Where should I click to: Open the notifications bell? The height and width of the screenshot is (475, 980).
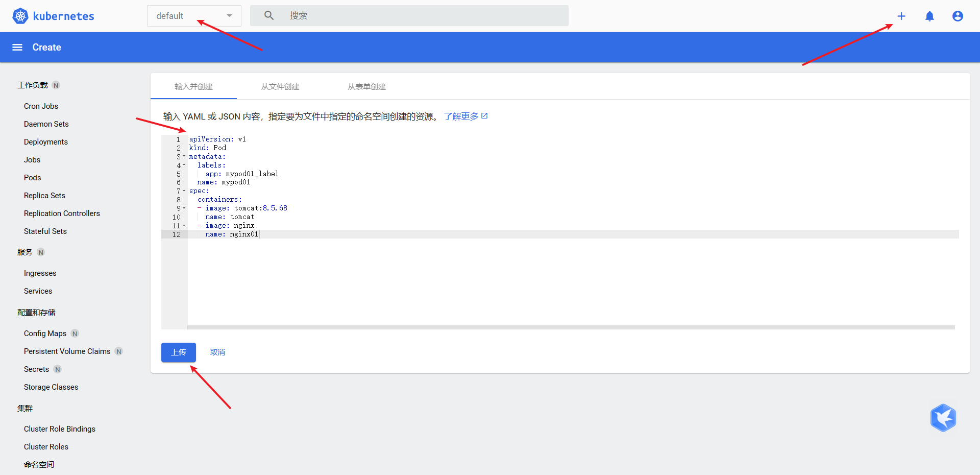tap(929, 16)
